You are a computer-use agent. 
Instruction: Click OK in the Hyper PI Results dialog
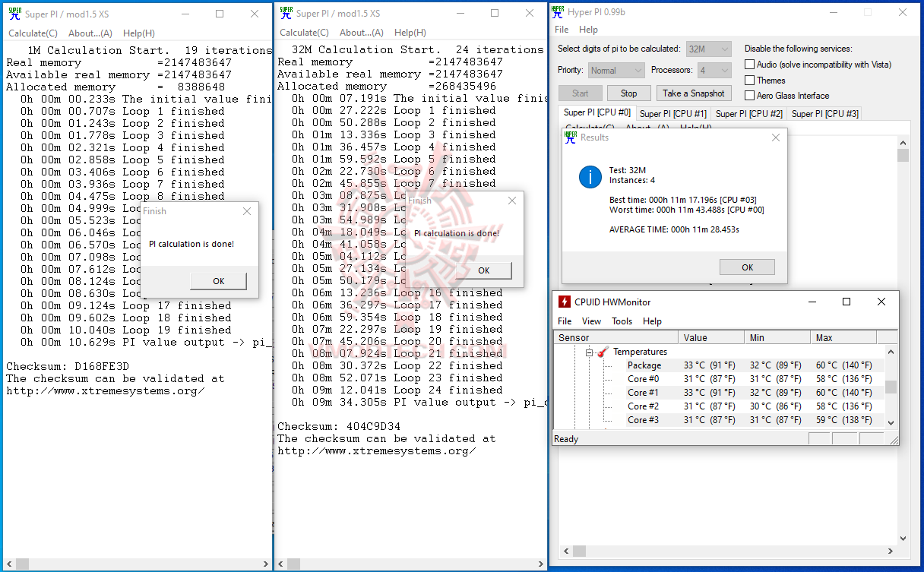pos(747,267)
